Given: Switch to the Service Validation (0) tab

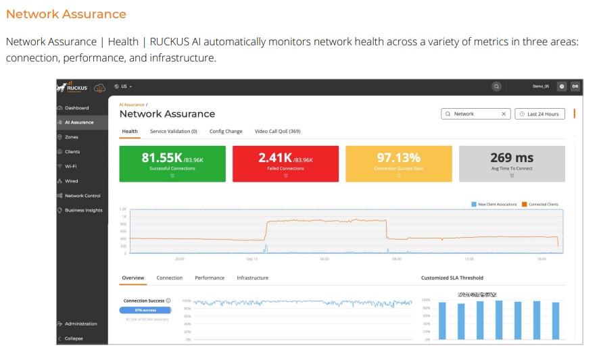Looking at the screenshot, I should (174, 132).
